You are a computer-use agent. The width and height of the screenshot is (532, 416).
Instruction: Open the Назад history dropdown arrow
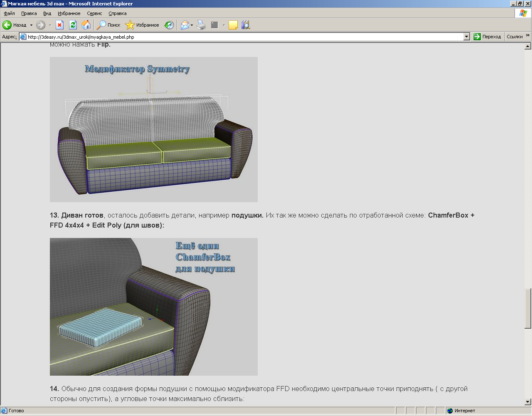click(x=31, y=25)
